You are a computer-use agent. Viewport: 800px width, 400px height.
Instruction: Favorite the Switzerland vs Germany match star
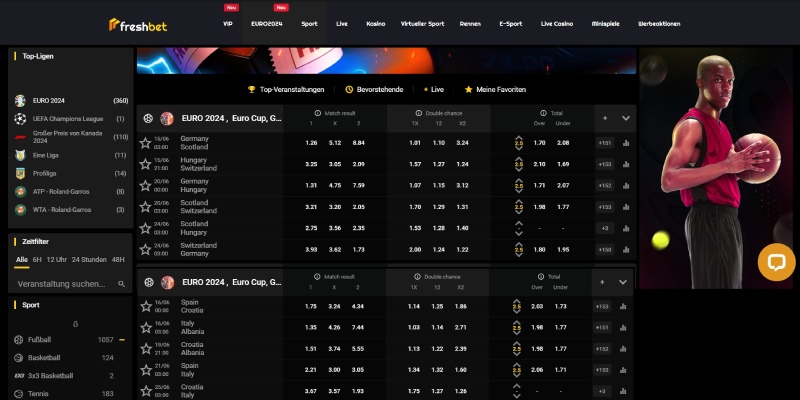tap(145, 249)
